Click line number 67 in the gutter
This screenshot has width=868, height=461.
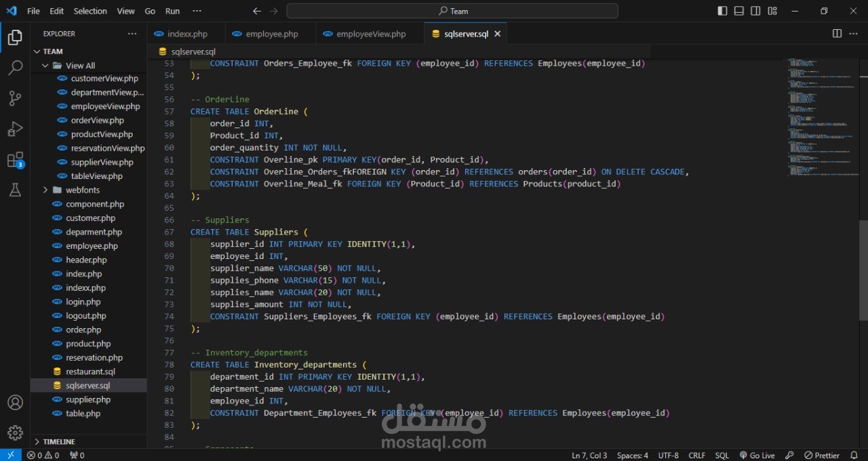[x=169, y=232]
